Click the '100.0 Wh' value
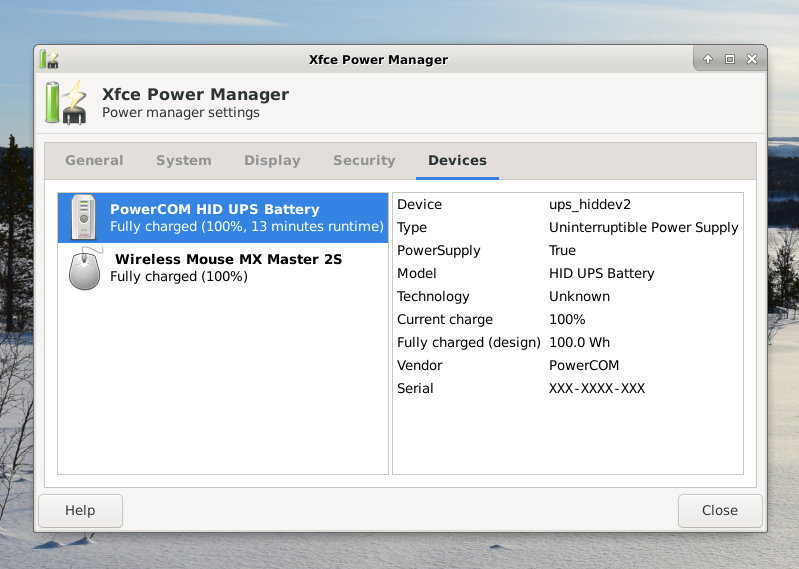 (579, 342)
